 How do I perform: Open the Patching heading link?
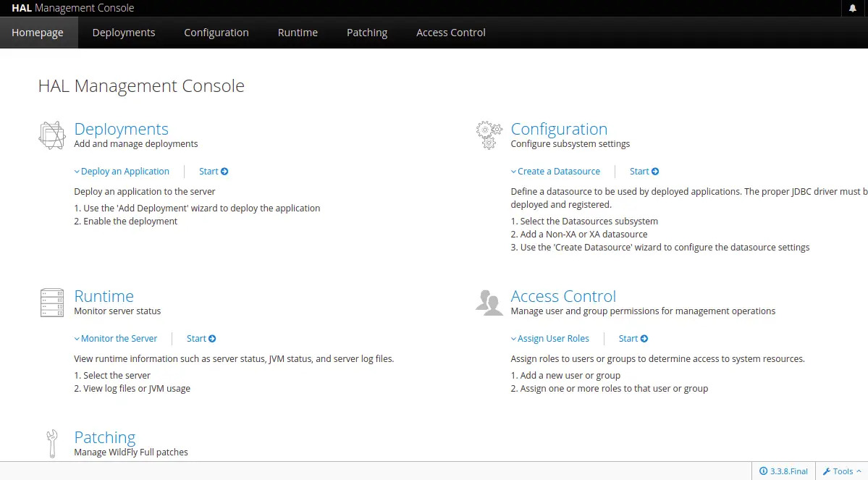click(105, 437)
